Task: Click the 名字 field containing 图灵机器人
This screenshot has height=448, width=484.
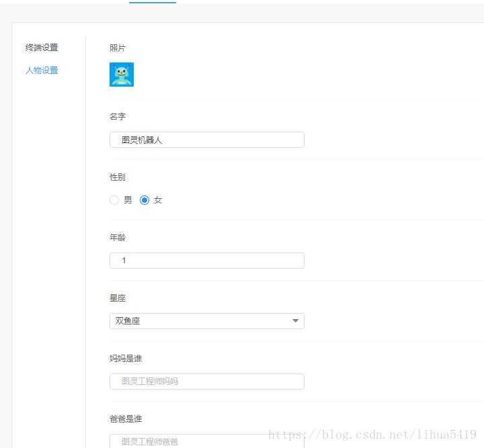Action: click(x=207, y=140)
